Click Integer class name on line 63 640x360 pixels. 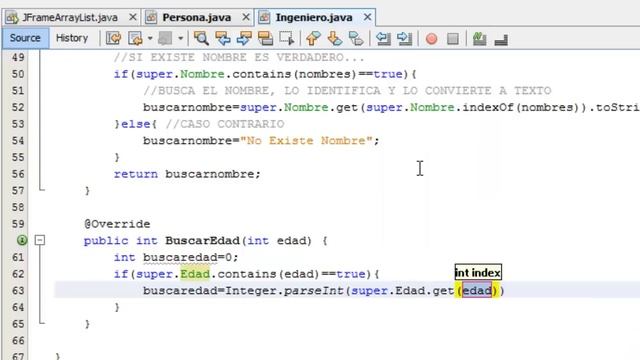(x=251, y=291)
